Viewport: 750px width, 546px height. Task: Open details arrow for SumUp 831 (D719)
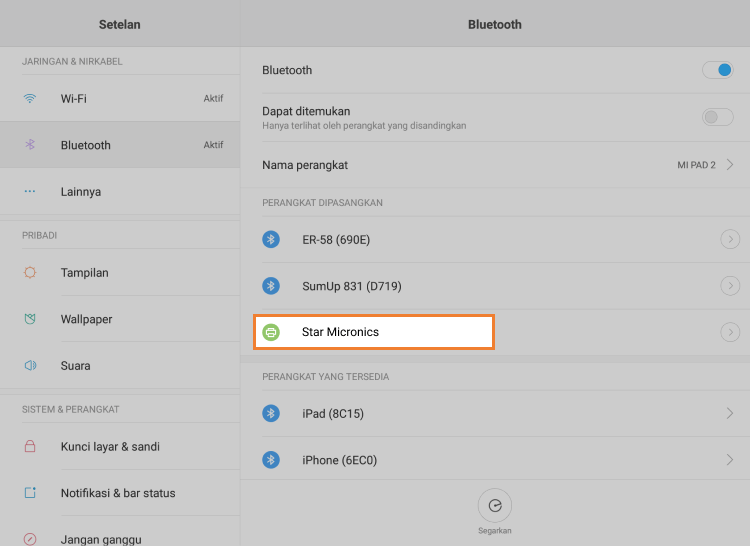click(x=730, y=286)
